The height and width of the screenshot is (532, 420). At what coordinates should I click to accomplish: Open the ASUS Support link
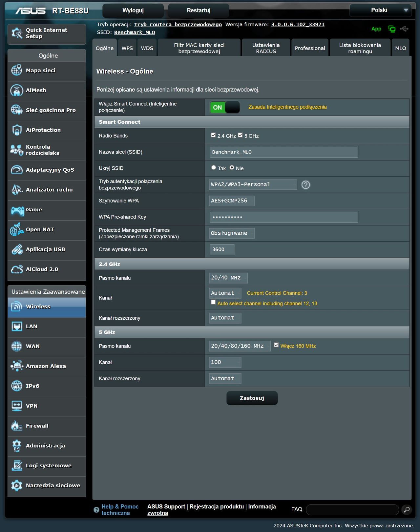(x=166, y=507)
